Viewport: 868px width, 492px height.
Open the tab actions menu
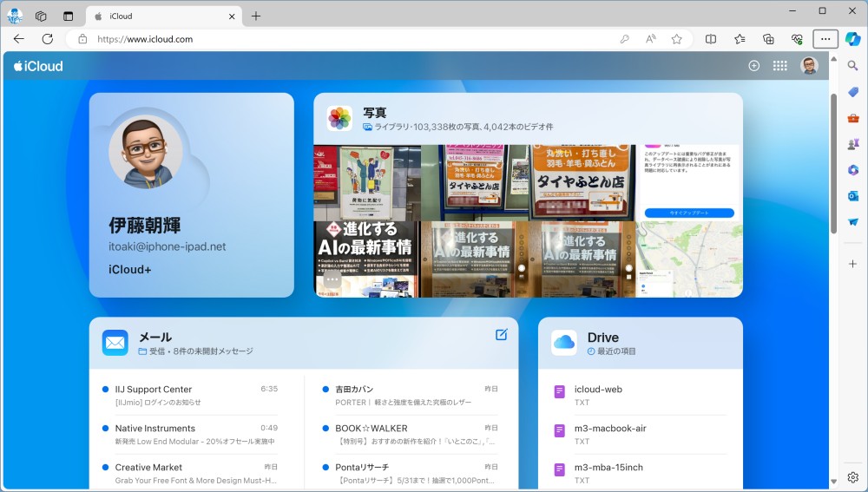(68, 16)
